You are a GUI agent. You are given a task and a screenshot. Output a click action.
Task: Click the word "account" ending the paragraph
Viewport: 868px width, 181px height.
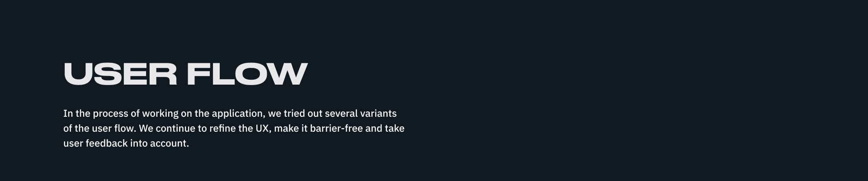169,143
